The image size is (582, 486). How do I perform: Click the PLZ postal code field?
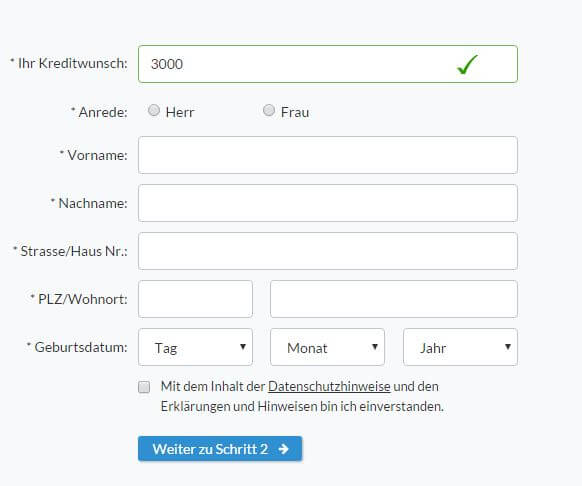click(195, 299)
